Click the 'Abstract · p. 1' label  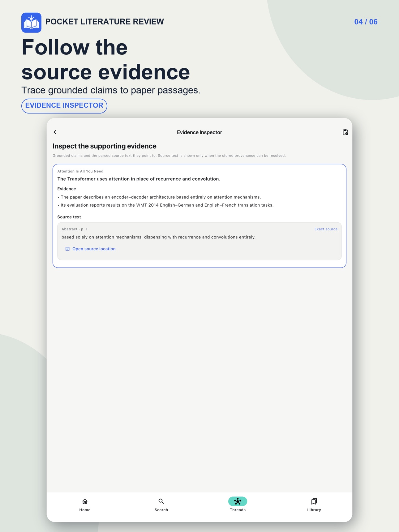(x=75, y=229)
